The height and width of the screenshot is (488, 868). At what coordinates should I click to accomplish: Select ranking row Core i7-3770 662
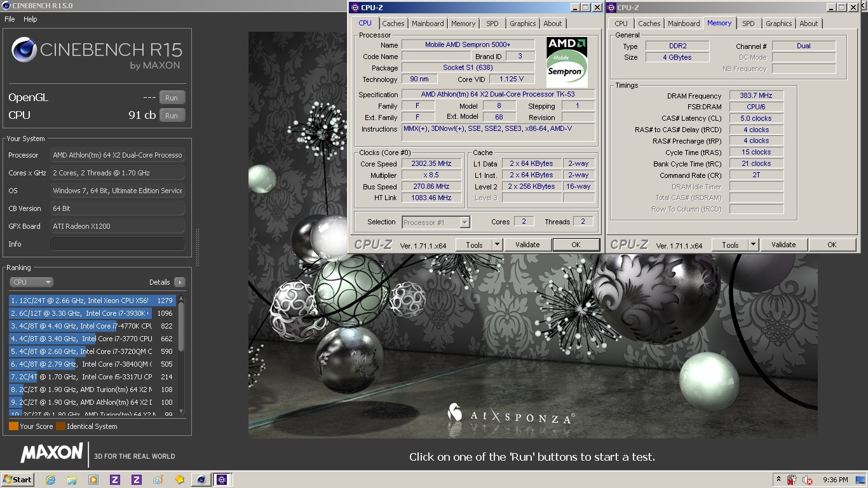[x=92, y=339]
